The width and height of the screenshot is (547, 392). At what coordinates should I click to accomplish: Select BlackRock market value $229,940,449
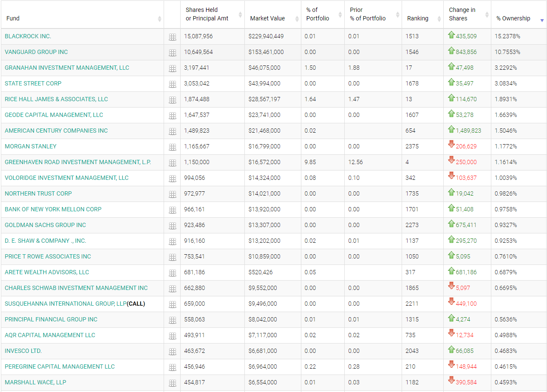266,37
